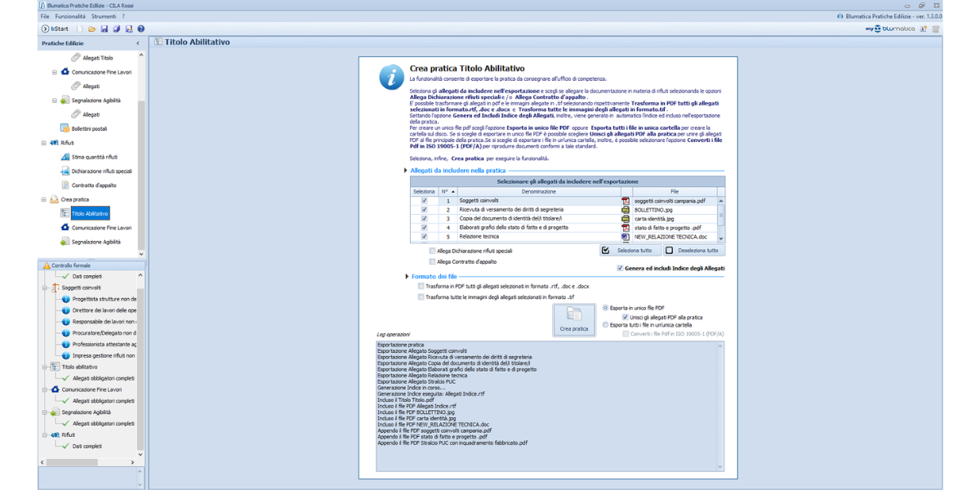Click the new document toolbar icon
The height and width of the screenshot is (490, 980).
pos(80,29)
